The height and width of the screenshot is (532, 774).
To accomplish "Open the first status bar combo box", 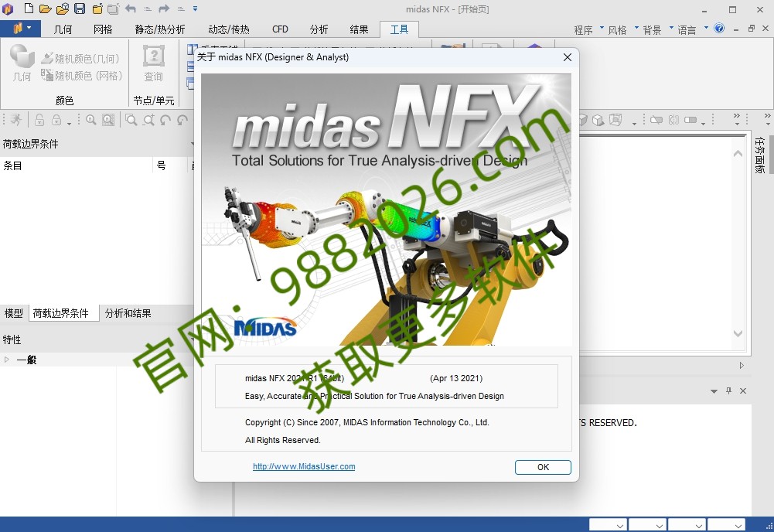I will pyautogui.click(x=608, y=525).
